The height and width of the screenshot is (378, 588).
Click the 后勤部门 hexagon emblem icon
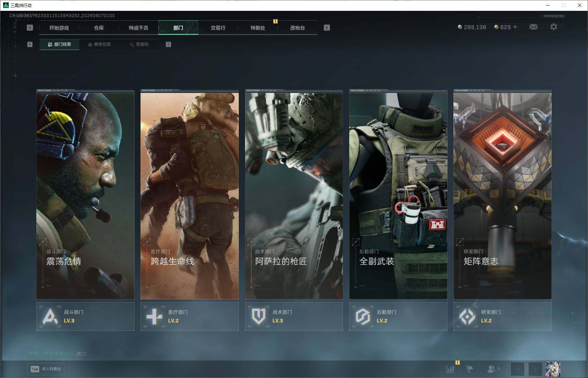click(x=363, y=316)
